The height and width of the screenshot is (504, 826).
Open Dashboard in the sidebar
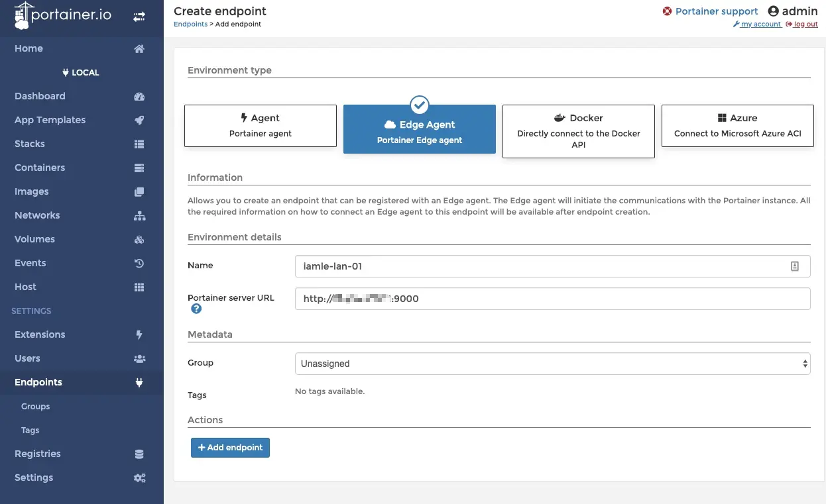pyautogui.click(x=82, y=96)
